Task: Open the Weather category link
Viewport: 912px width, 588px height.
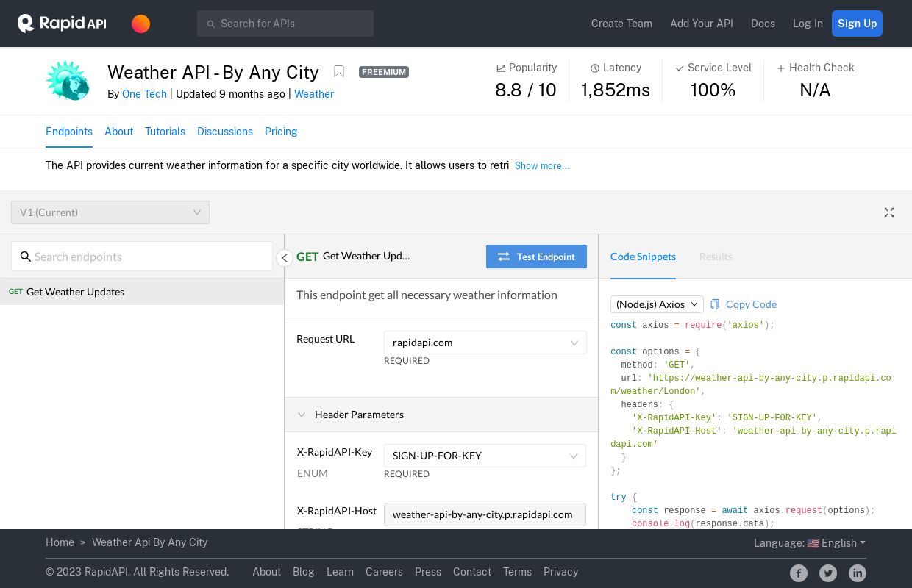Action: pos(314,94)
